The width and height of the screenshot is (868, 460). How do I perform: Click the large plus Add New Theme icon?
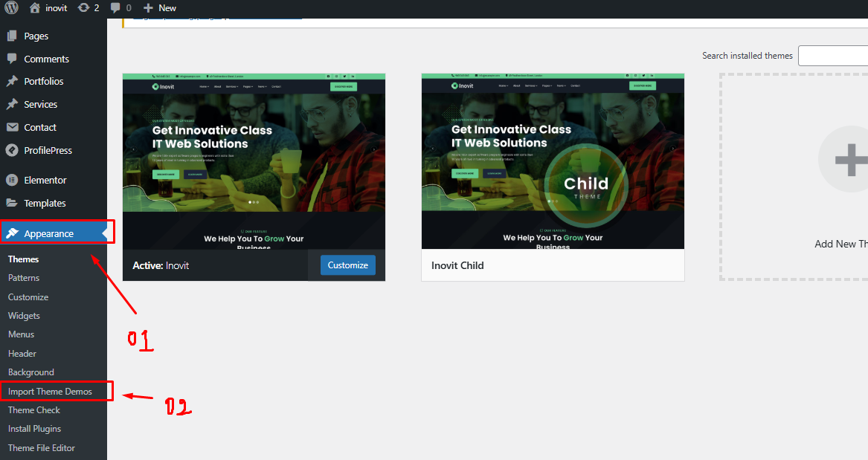850,159
